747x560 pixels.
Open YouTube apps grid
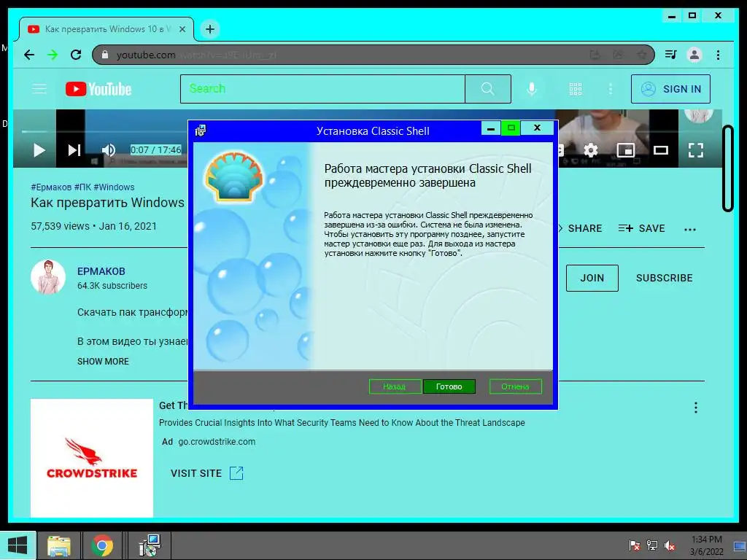point(576,89)
